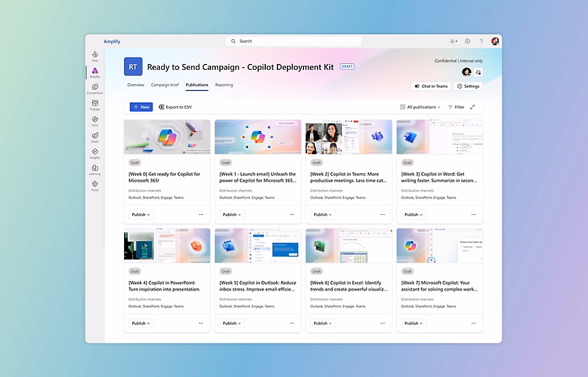Expand Publish dropdown on Week 4 card
The height and width of the screenshot is (377, 588).
(141, 323)
